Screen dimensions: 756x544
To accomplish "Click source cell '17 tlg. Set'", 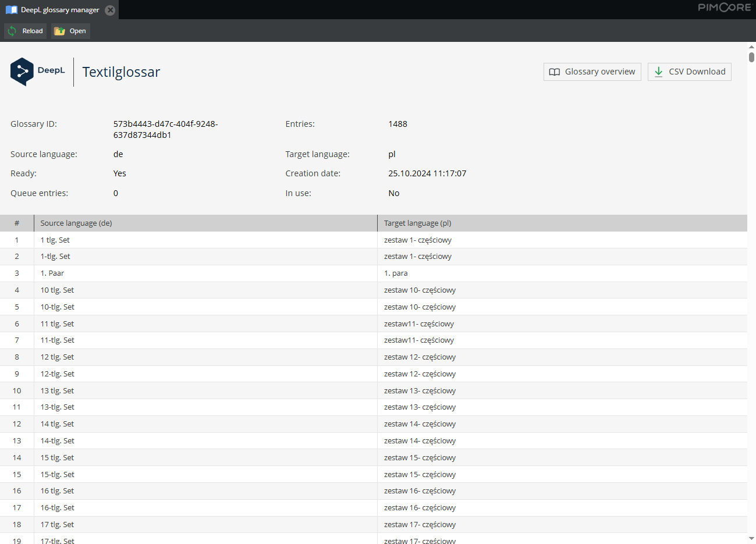I will coord(206,525).
